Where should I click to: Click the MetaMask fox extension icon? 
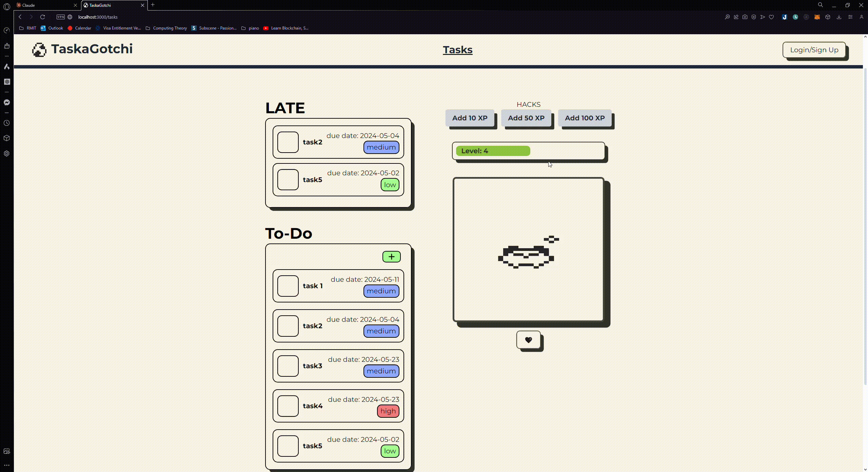coord(817,17)
